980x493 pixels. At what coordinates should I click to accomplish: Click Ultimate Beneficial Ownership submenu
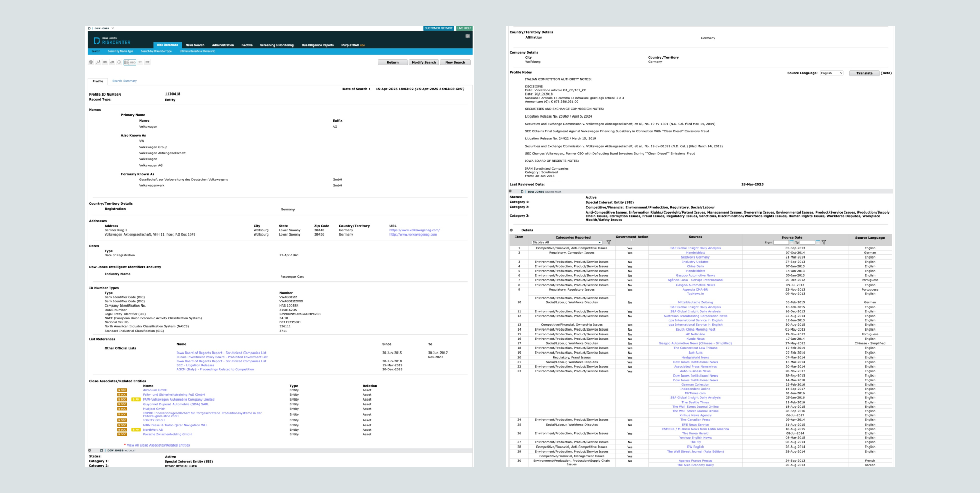[198, 51]
